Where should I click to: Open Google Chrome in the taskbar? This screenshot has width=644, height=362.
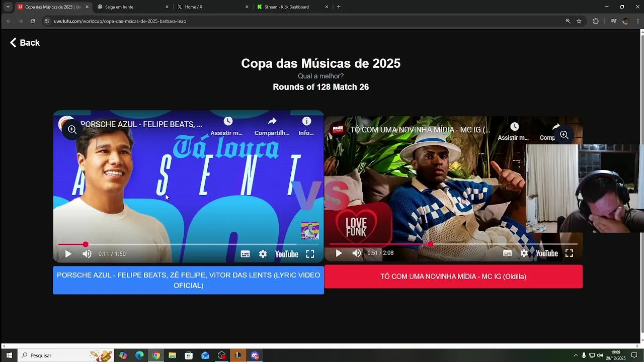pyautogui.click(x=156, y=355)
